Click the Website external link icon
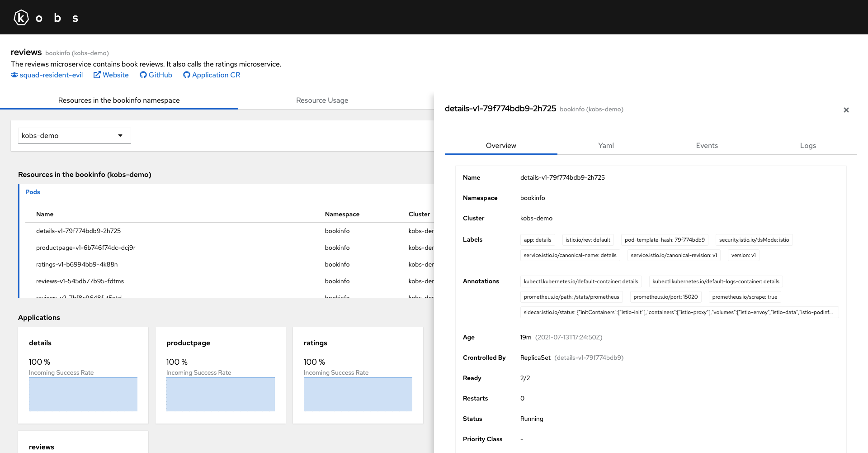Viewport: 868px width, 453px height. coord(97,75)
